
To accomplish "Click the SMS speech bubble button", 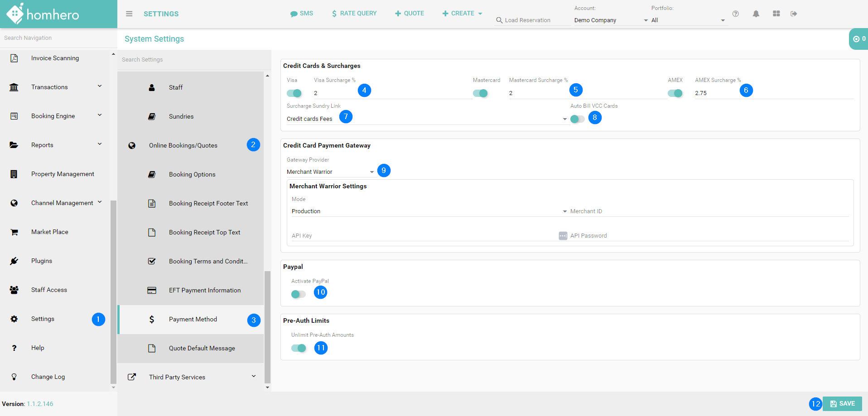I will pyautogui.click(x=302, y=14).
